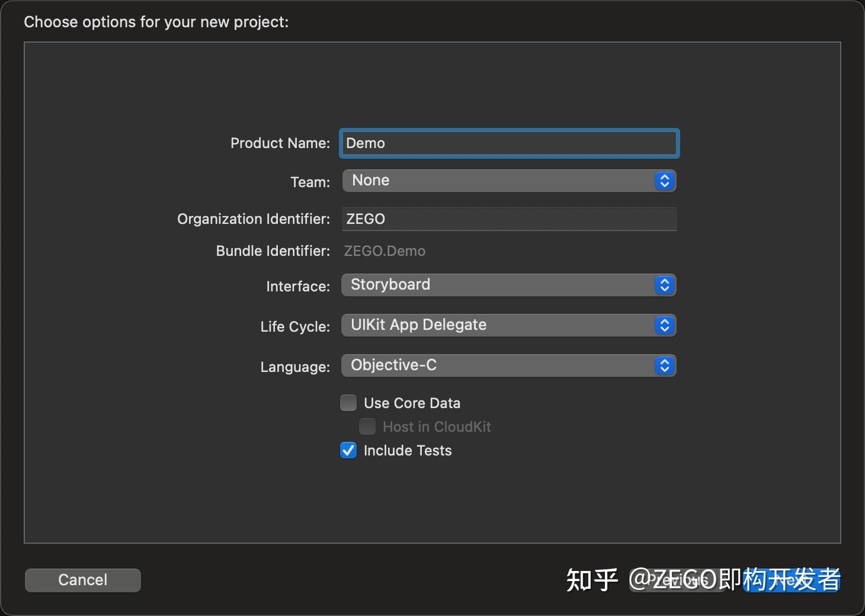Click the Life Cycle selector chevron icon
Screen dimensions: 865x616
pos(664,325)
